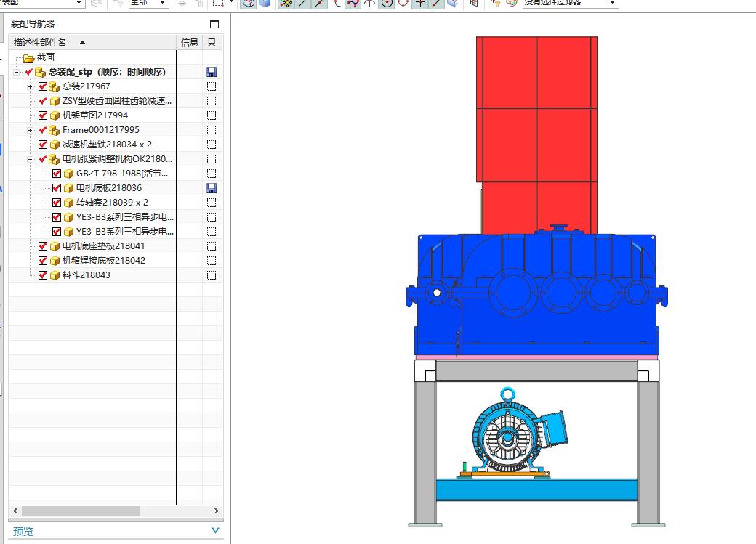The image size is (756, 544).
Task: Click the read-only box on 料斗218043 row
Action: [212, 275]
